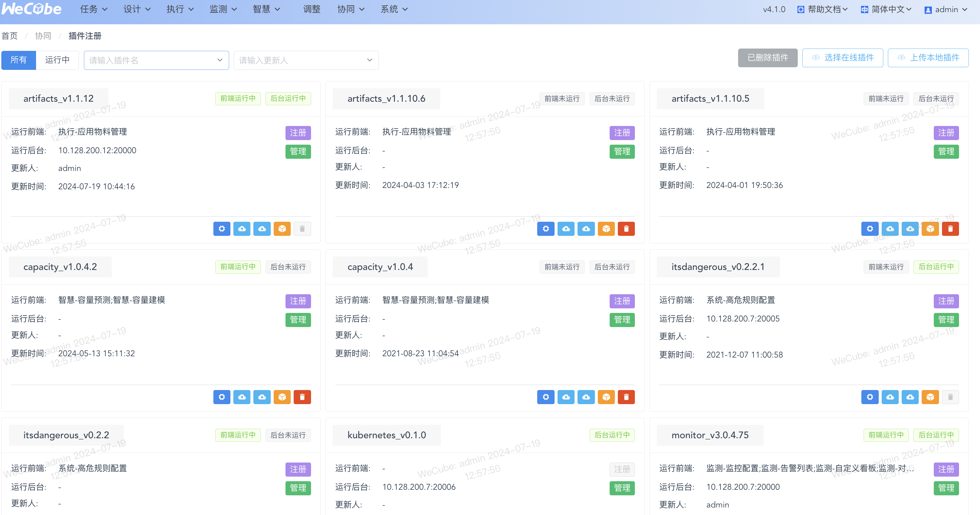Click cloud download icon on capacity_v1.0.4
Image resolution: width=980 pixels, height=515 pixels.
pos(586,397)
